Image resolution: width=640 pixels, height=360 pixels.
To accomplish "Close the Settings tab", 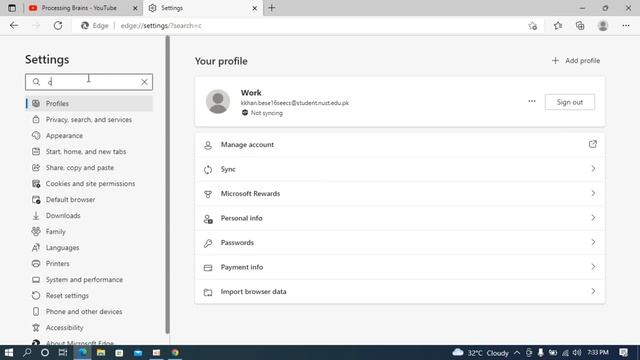I will pos(255,8).
